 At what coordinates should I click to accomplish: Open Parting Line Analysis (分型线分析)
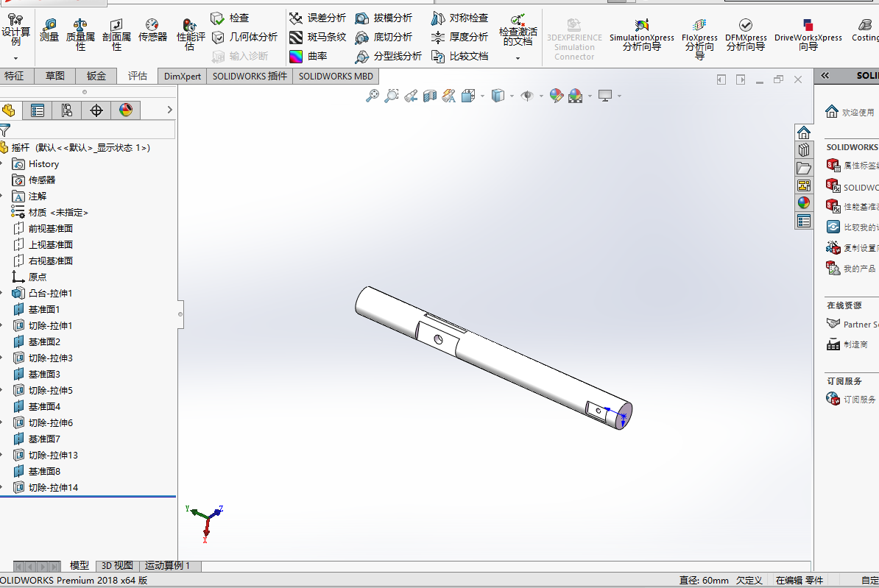pyautogui.click(x=388, y=56)
